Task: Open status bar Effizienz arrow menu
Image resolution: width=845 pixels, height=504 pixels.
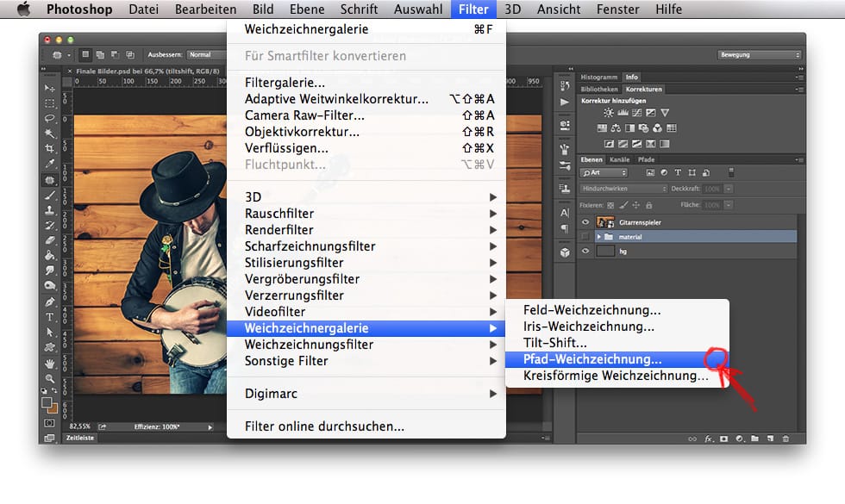Action: pyautogui.click(x=210, y=427)
